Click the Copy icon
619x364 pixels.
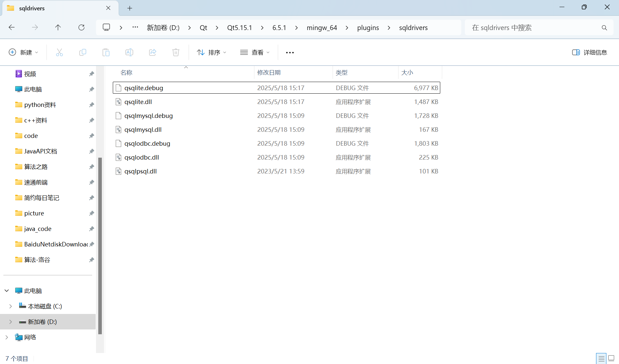pos(83,52)
